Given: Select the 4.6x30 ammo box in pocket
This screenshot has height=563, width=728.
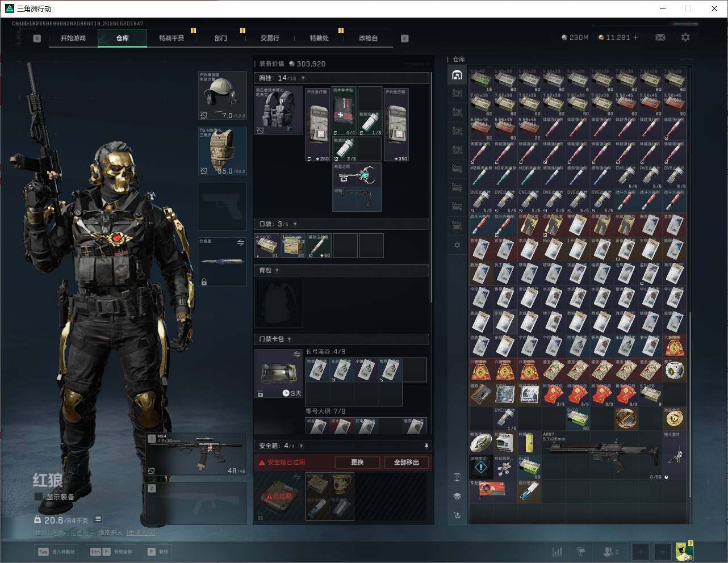Looking at the screenshot, I should click(x=267, y=245).
